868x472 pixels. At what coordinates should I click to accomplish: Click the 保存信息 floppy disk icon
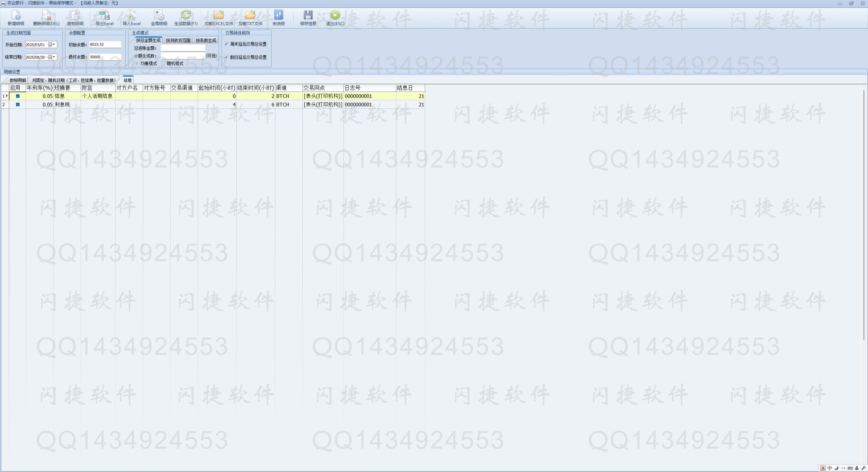(x=308, y=15)
